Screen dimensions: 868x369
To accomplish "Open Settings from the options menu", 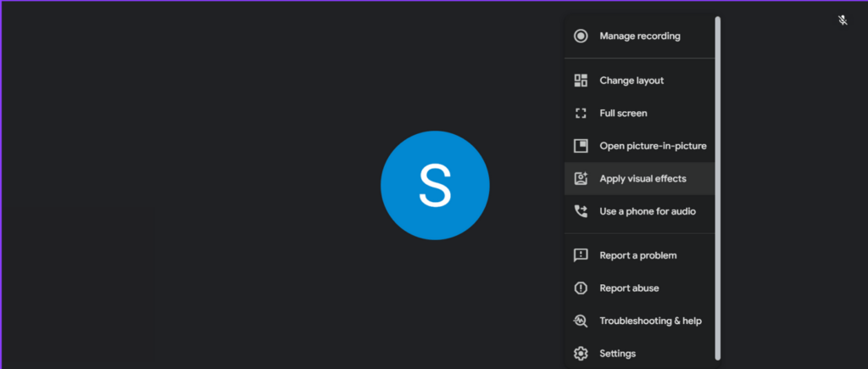I will pos(639,354).
